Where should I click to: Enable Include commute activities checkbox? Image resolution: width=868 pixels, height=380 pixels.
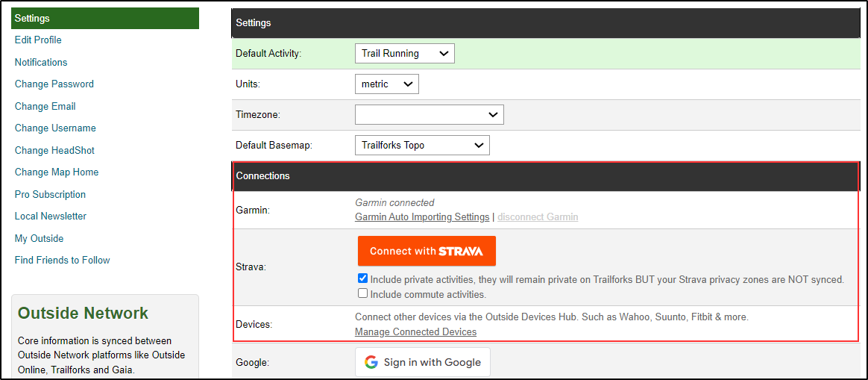[x=362, y=294]
